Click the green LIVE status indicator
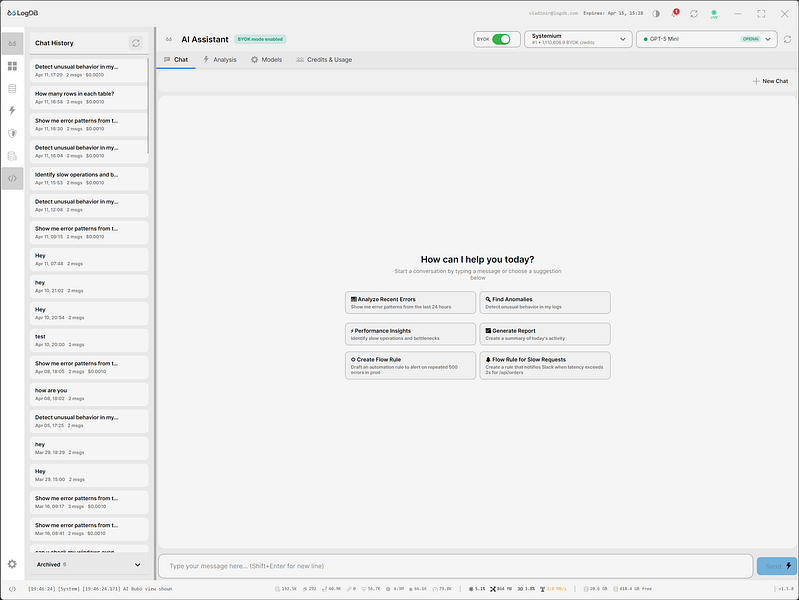The width and height of the screenshot is (799, 600). click(714, 14)
